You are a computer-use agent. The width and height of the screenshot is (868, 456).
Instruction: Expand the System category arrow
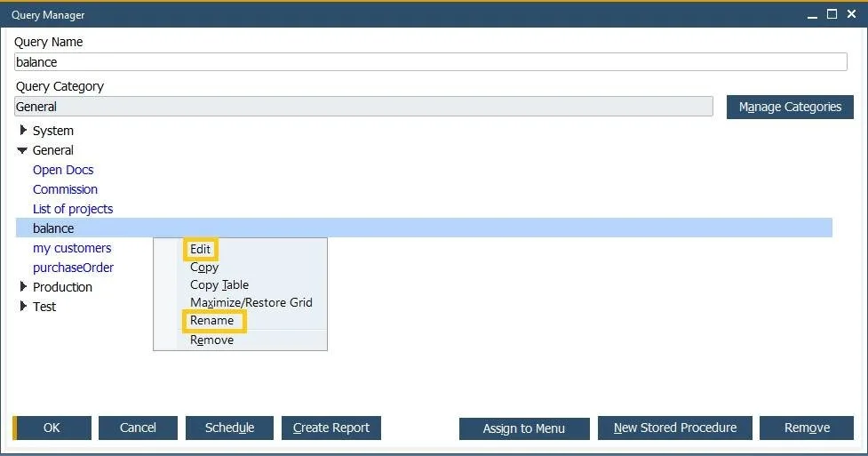(23, 130)
